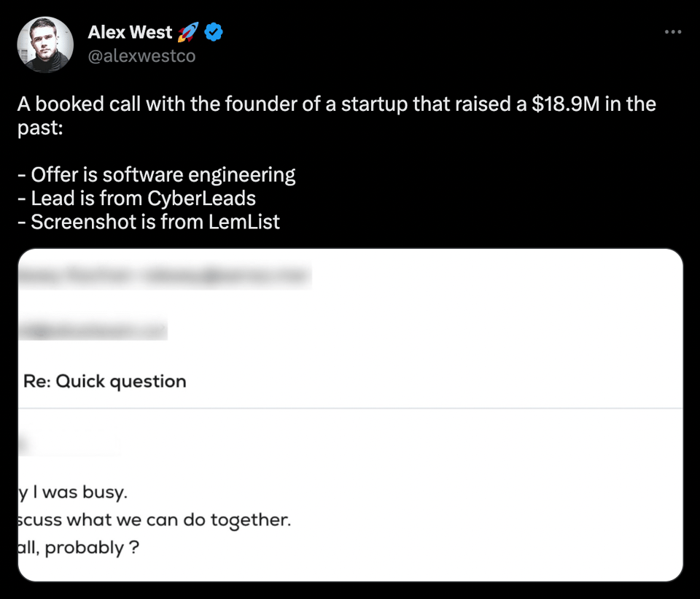The height and width of the screenshot is (599, 700).
Task: Click the "Offer is software engineering" line
Action: [x=157, y=175]
